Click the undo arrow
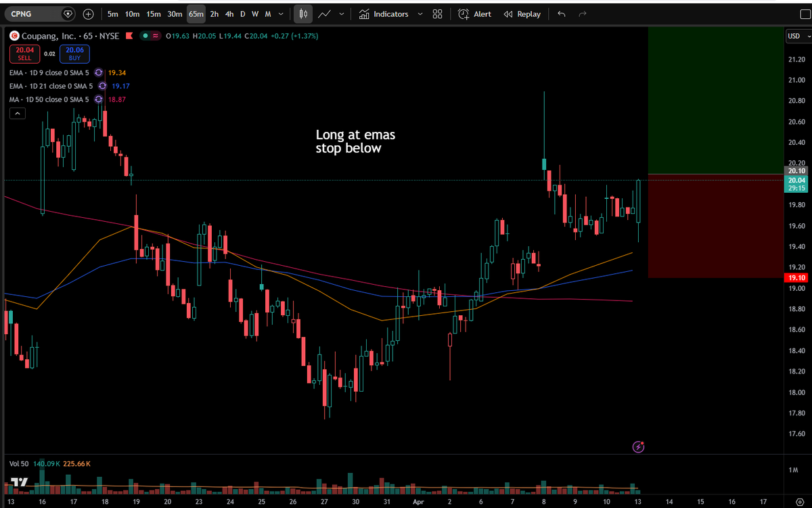The width and height of the screenshot is (812, 508). click(x=561, y=14)
